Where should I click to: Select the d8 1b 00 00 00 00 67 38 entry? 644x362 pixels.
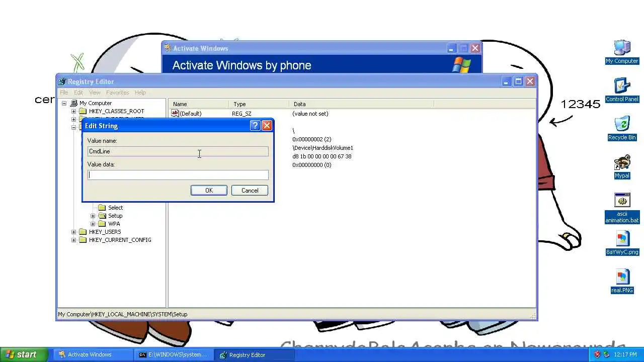coord(322,156)
